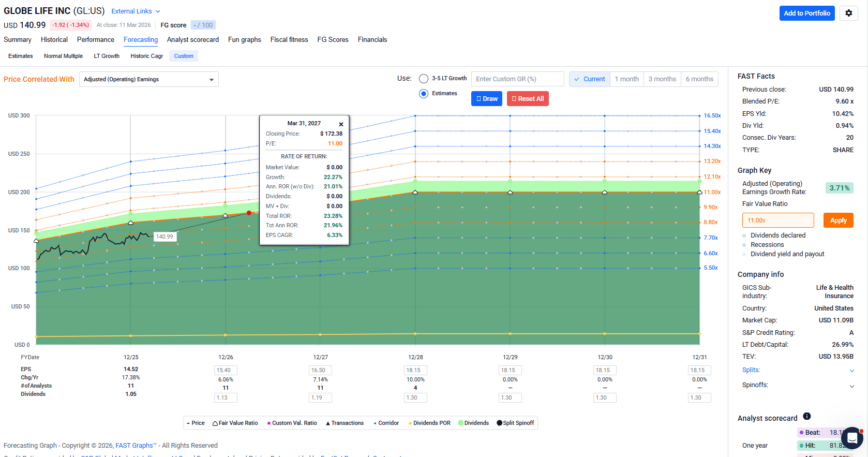The width and height of the screenshot is (868, 457).
Task: Switch to the Analyst scorecard tab
Action: (192, 40)
